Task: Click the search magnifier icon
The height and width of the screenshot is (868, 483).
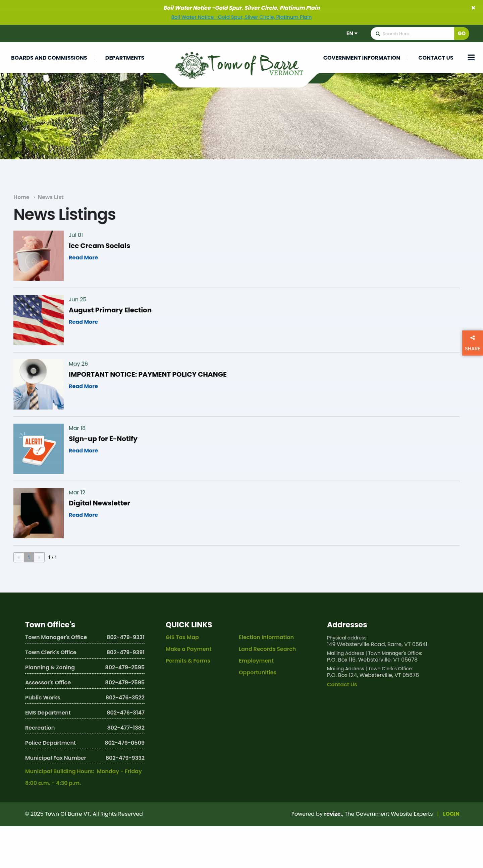Action: point(378,34)
